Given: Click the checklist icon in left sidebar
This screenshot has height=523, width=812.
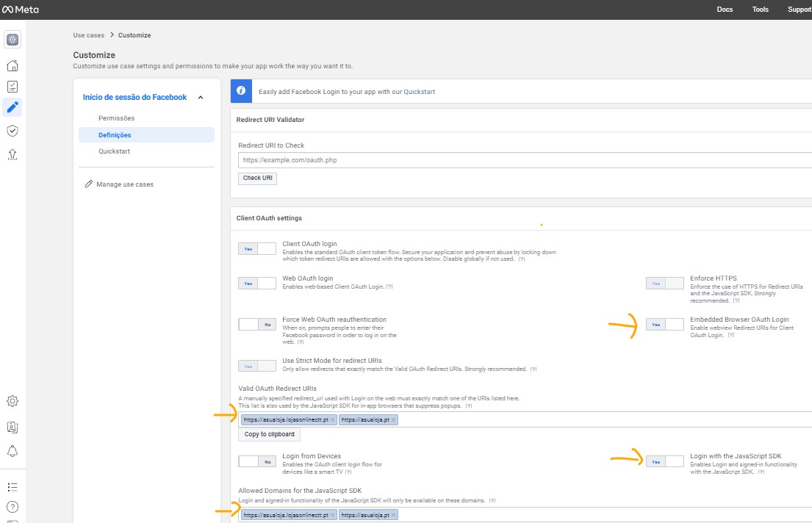Looking at the screenshot, I should [12, 87].
